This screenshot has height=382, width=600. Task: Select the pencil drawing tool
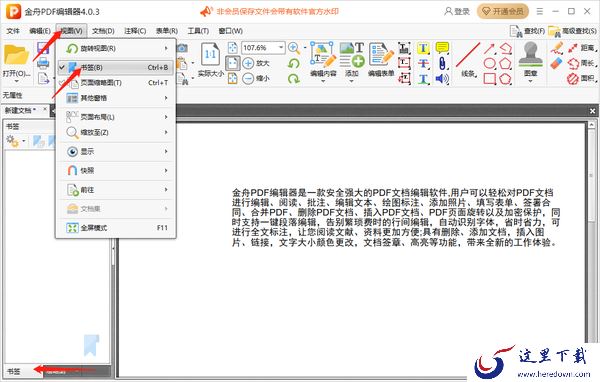point(557,48)
